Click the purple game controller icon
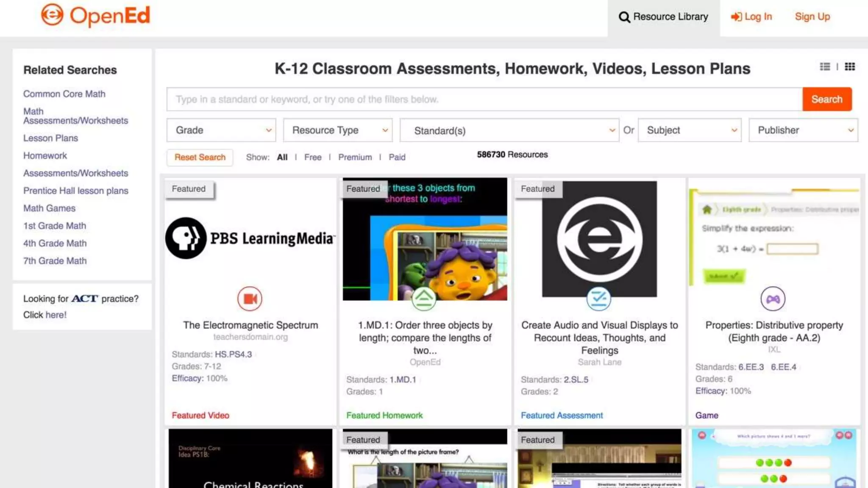 click(x=773, y=299)
